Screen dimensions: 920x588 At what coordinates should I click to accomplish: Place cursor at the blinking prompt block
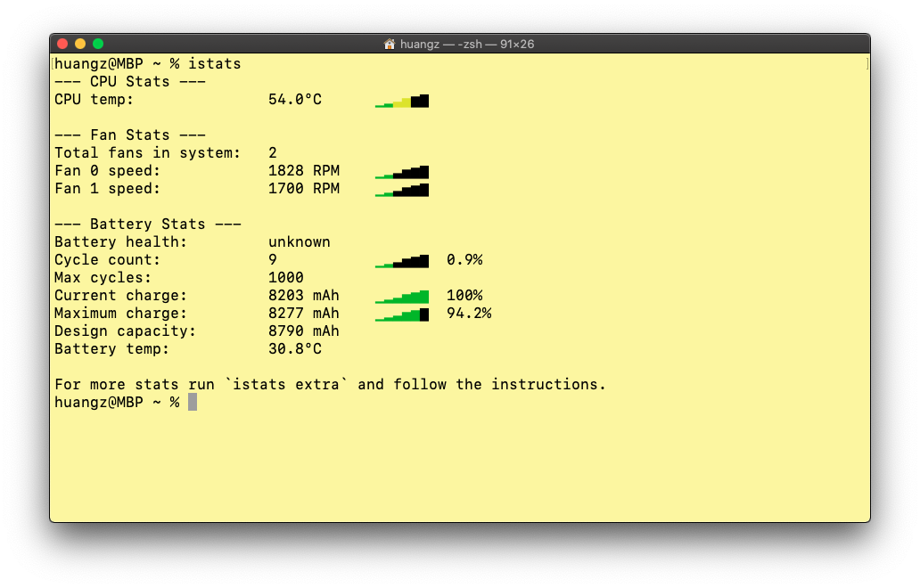point(193,403)
